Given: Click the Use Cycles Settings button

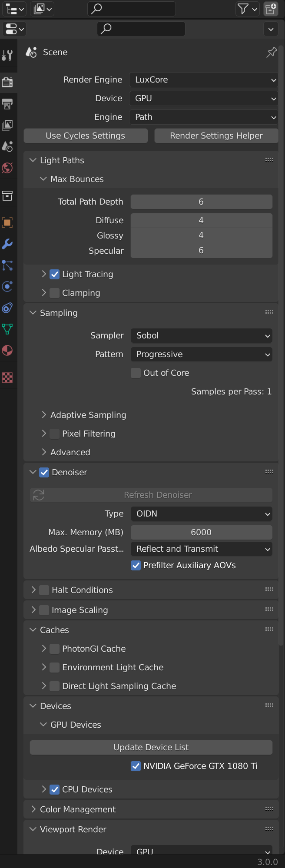Looking at the screenshot, I should pyautogui.click(x=86, y=136).
